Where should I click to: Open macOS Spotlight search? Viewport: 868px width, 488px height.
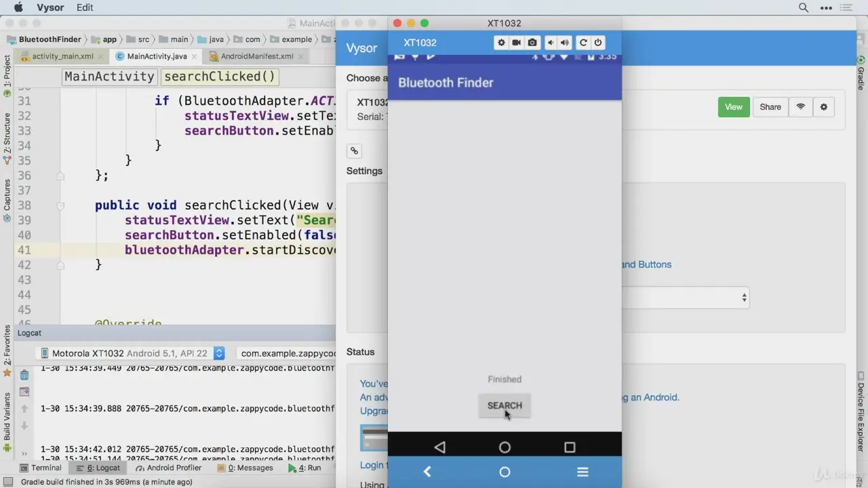click(804, 7)
